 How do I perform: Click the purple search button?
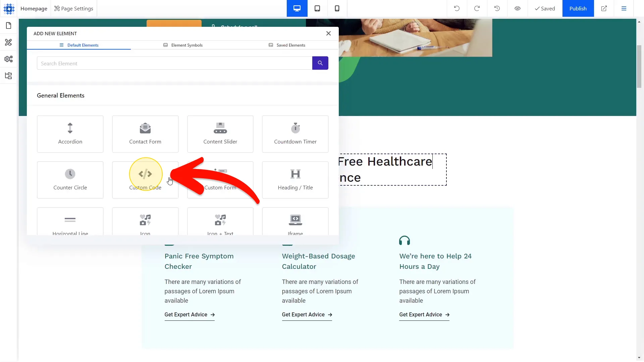(320, 63)
